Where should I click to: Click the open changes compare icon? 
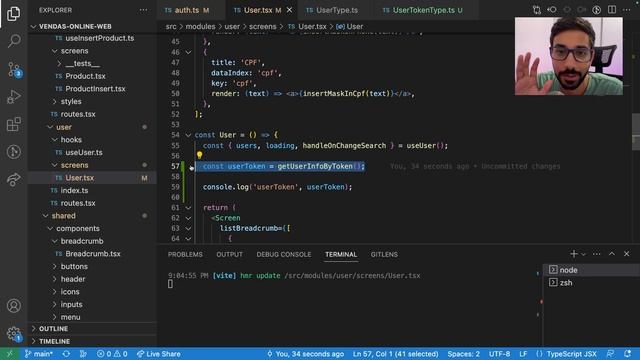536,10
